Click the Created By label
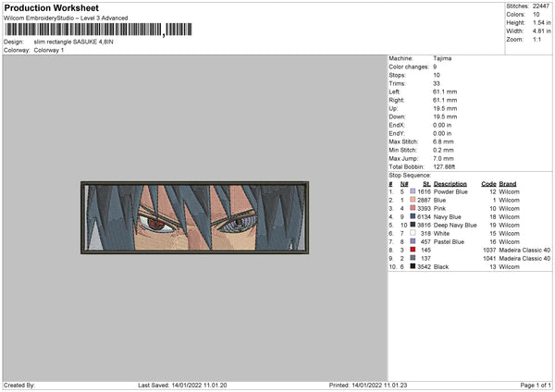 pos(19,385)
